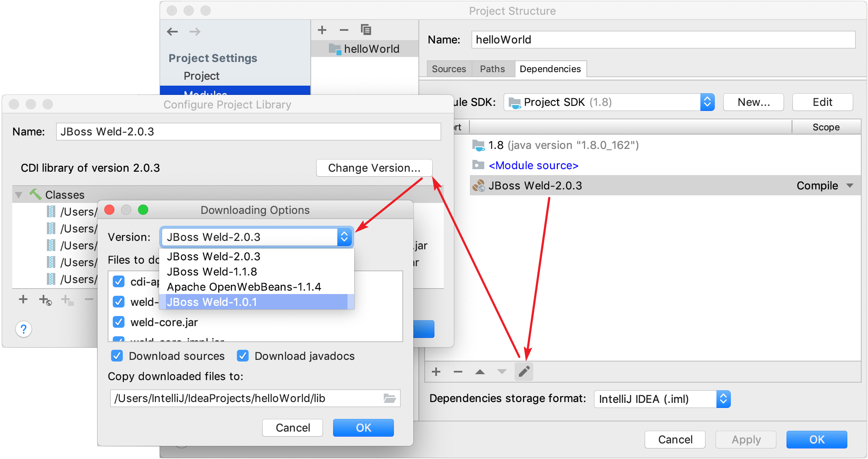Click the Classes hammer icon
Screen dimensions: 868x459
tap(35, 194)
